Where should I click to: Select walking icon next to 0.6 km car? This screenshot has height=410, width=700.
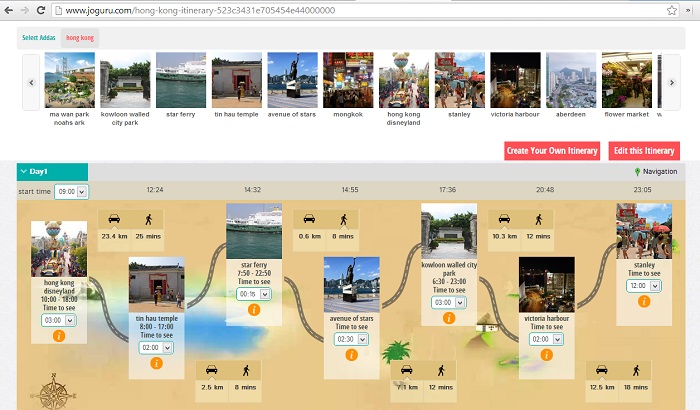343,219
